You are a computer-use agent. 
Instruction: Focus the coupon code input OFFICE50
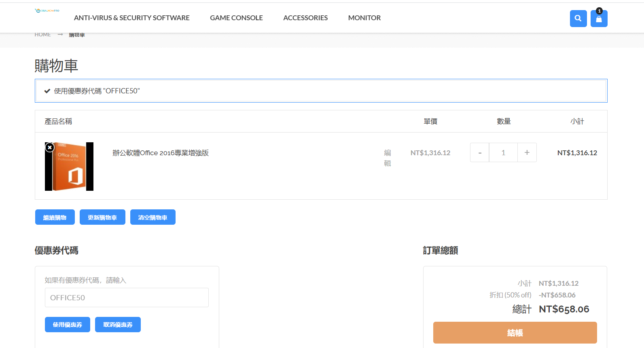click(x=127, y=297)
